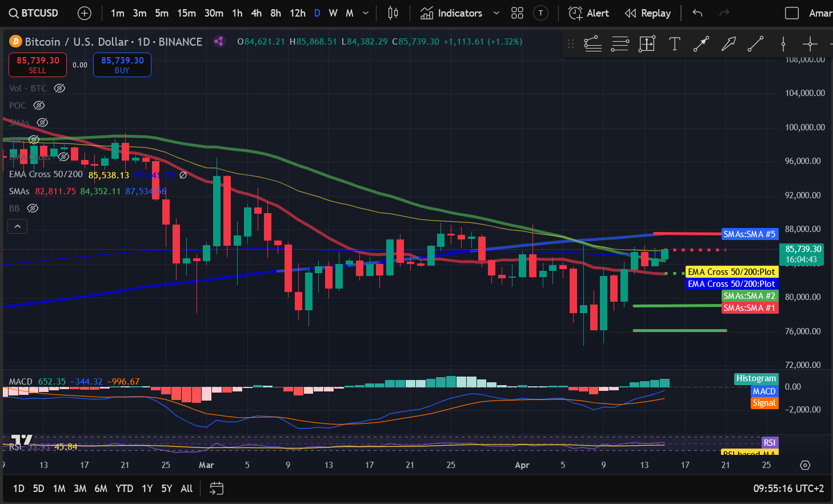833x504 pixels.
Task: Select the Text drawing tool
Action: tap(674, 44)
